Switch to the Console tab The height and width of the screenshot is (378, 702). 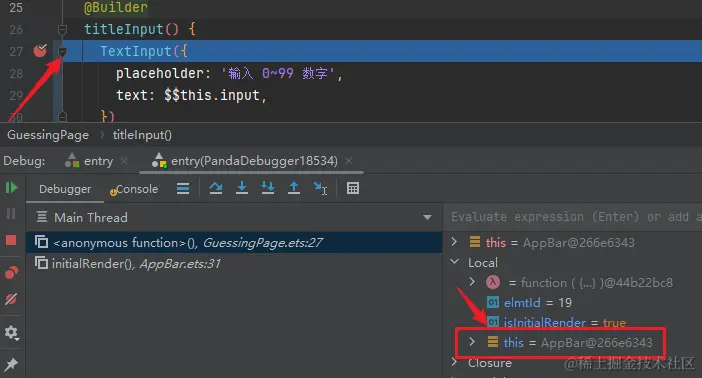point(134,189)
